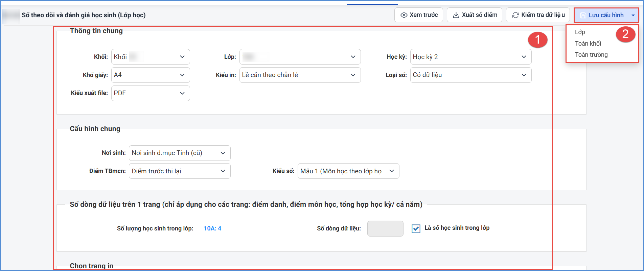
Task: Open the Khối dropdown
Action: [151, 57]
